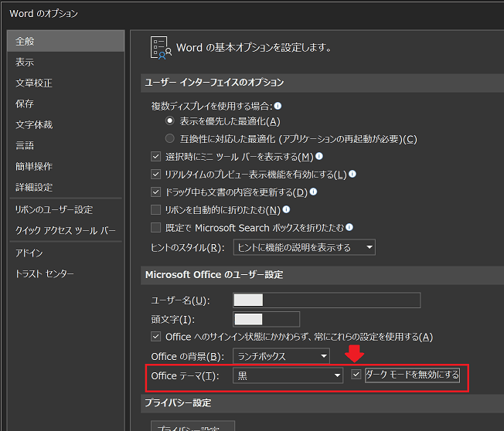Click ユーザー インターフェイスのオプション section heading
Screen dimensions: 504x431
pos(214,82)
